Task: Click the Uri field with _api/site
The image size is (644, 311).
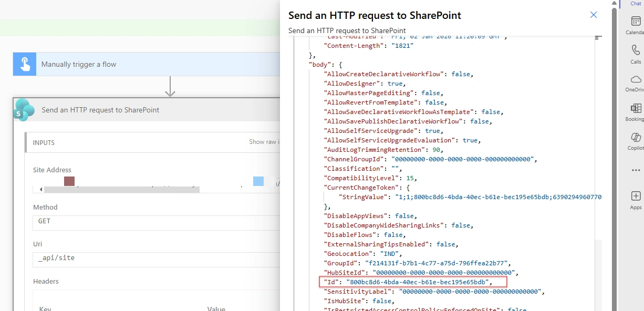Action: [x=157, y=260]
